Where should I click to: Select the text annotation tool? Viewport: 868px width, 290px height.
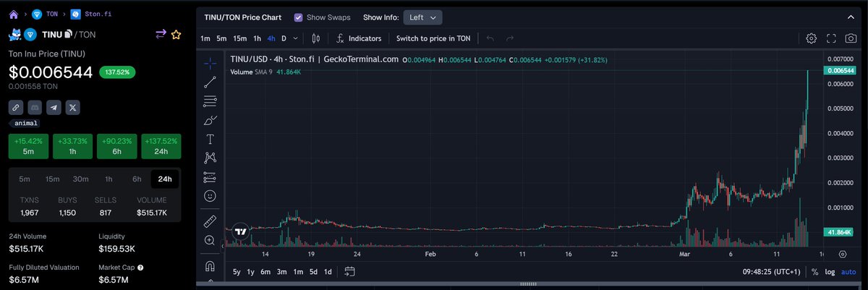click(x=210, y=139)
